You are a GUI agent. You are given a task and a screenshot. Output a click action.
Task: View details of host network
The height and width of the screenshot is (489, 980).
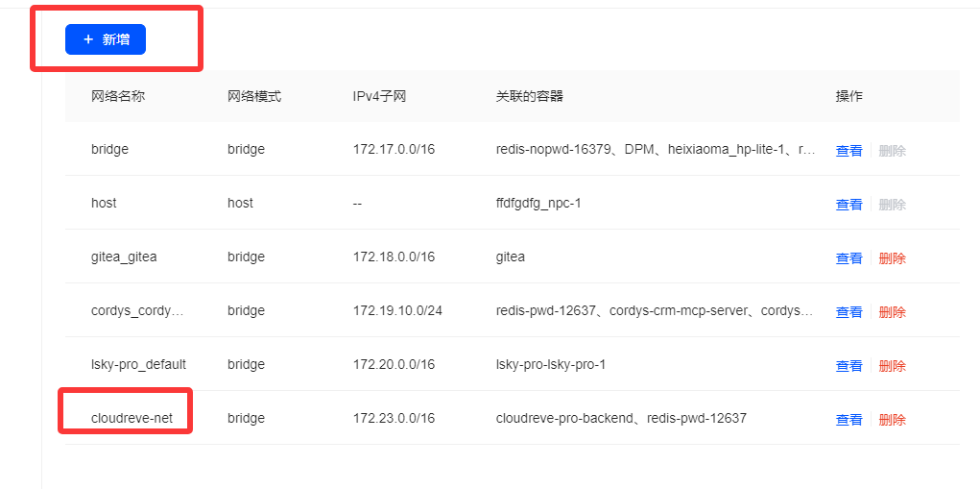point(849,205)
